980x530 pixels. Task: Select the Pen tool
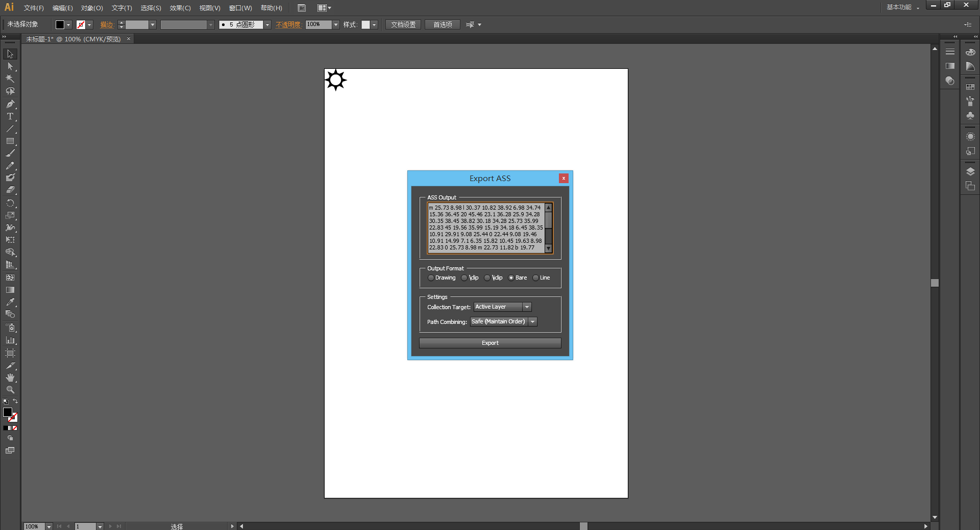click(x=10, y=104)
